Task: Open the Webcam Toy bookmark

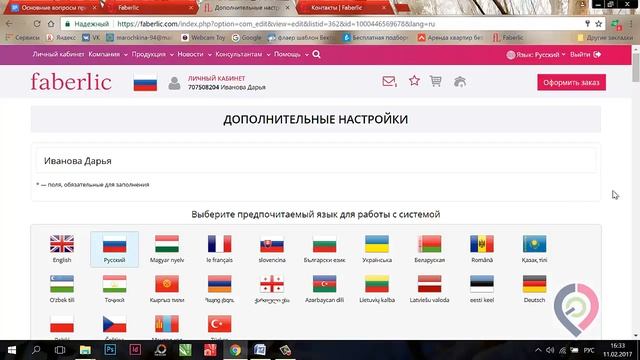Action: [x=203, y=38]
